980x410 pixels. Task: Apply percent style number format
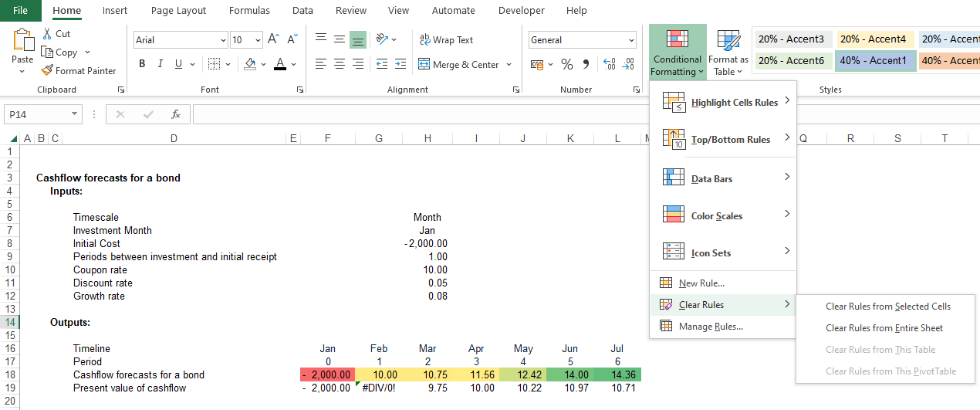[567, 64]
